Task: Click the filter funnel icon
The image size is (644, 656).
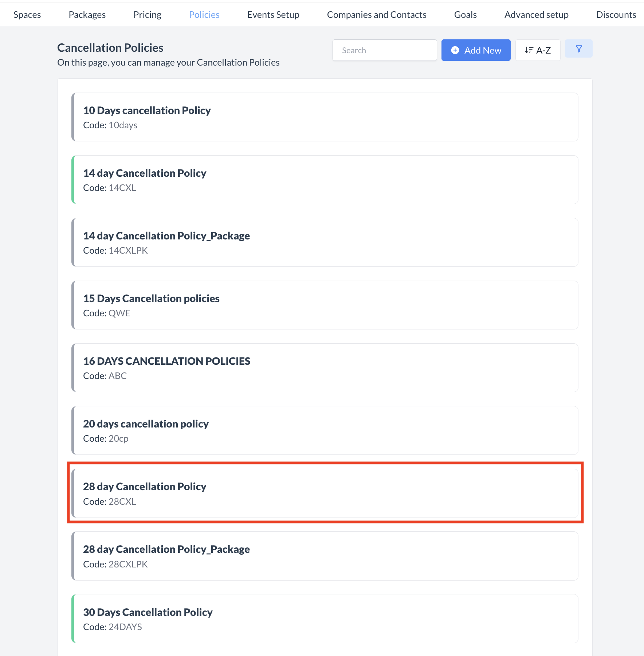Action: (578, 49)
